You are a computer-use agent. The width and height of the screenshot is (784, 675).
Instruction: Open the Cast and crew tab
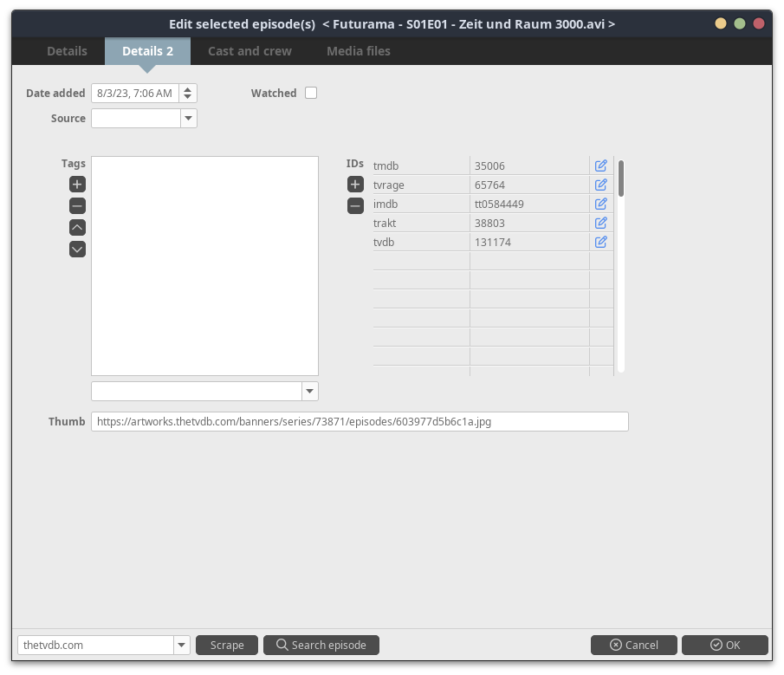point(249,51)
